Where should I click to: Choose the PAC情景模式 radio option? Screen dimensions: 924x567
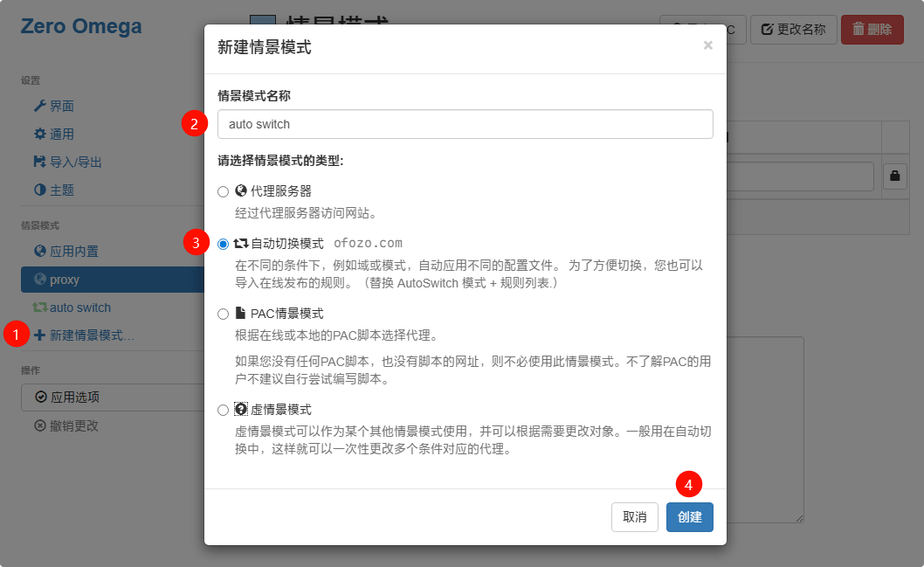224,314
